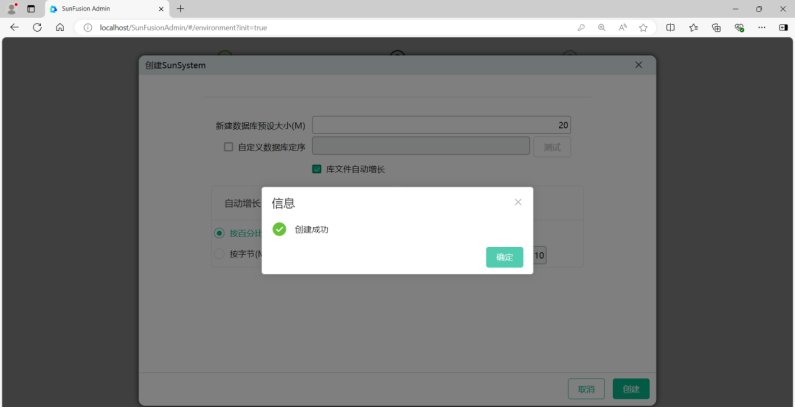
Task: Open browser essentials heart icon
Action: coord(739,28)
